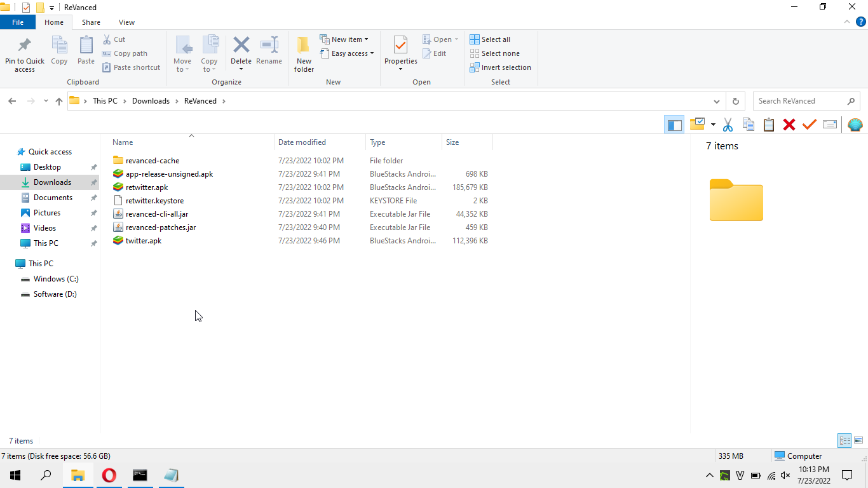Sort by Date modified column header

(x=320, y=142)
